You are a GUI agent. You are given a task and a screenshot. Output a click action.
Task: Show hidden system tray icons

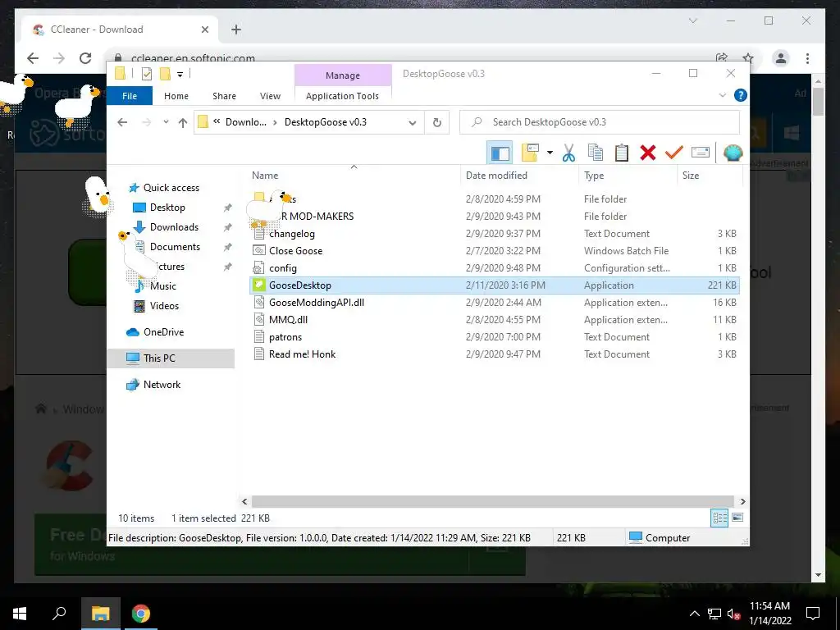[694, 614]
